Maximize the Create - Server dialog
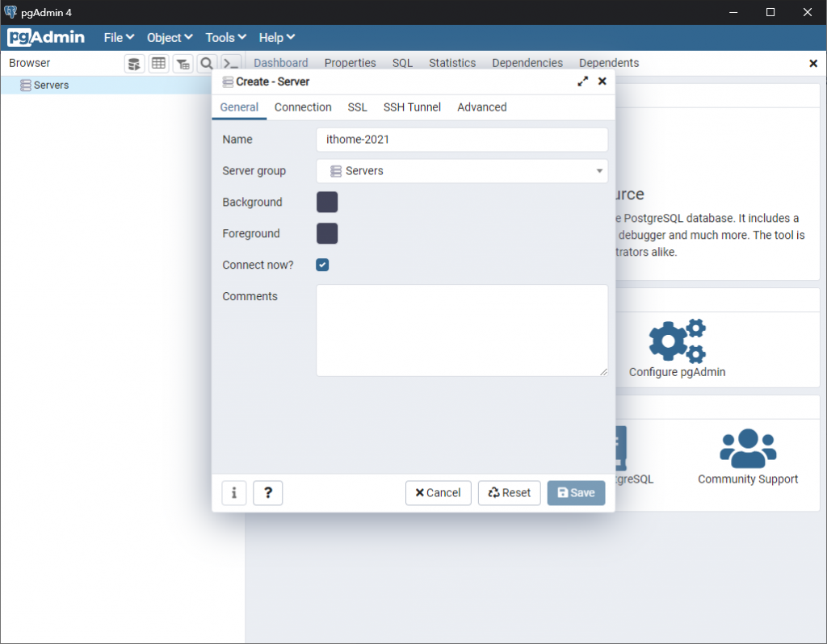The image size is (827, 644). pos(583,82)
